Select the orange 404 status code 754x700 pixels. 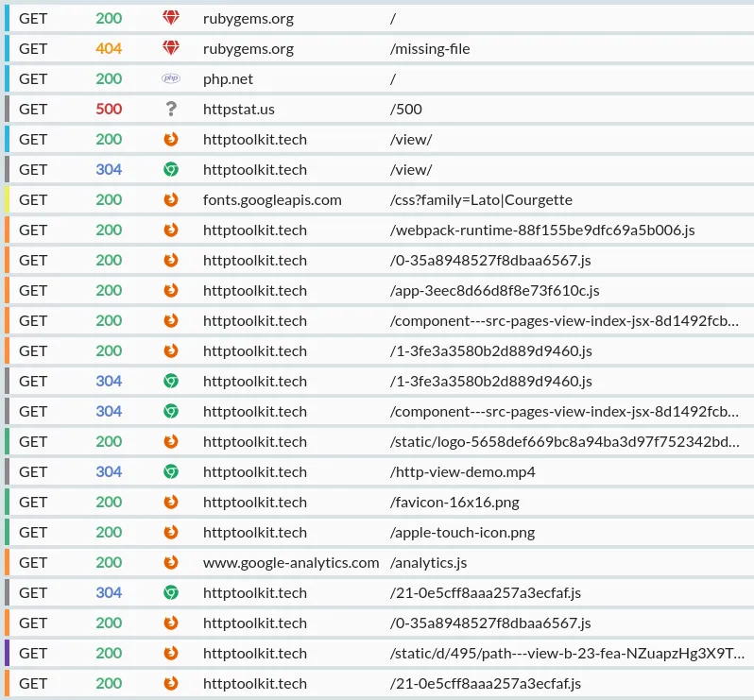[109, 48]
